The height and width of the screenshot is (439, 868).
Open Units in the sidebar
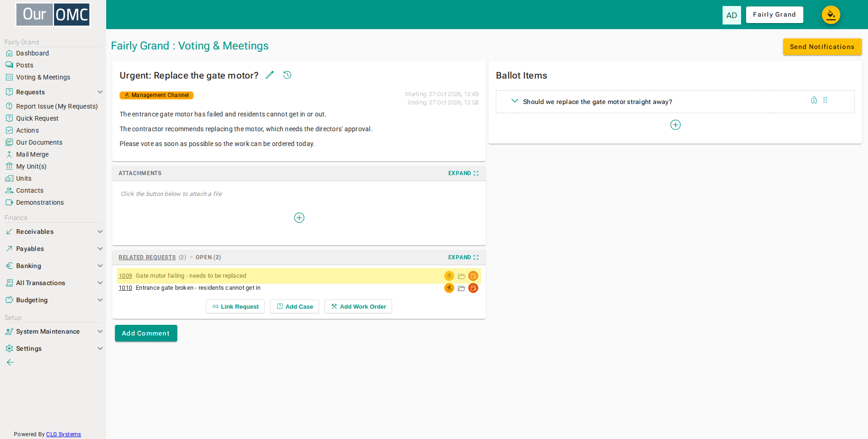[x=24, y=178]
